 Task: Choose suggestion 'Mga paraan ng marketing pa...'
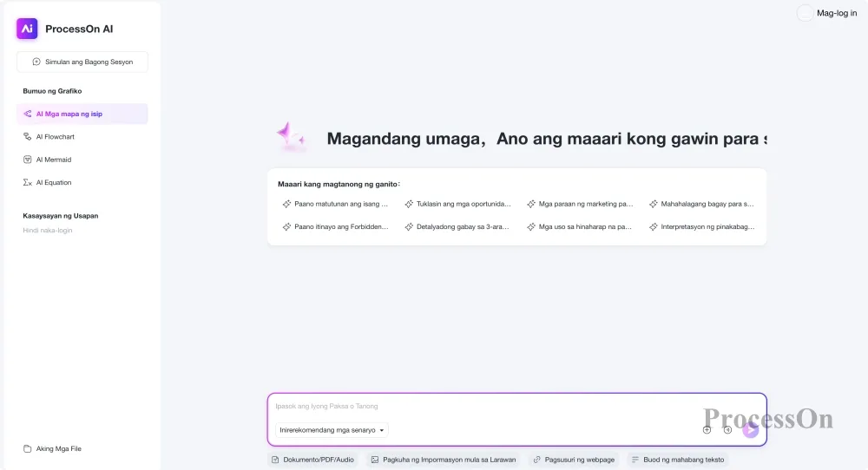(x=580, y=204)
